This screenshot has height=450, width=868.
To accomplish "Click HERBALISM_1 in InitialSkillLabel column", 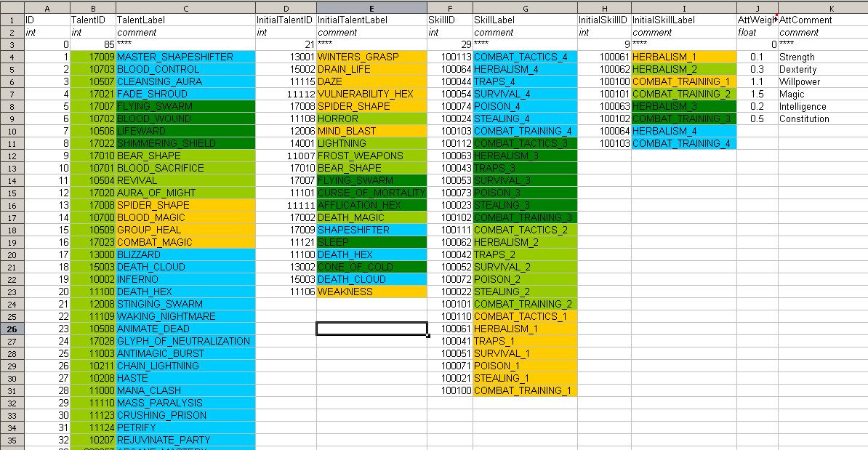I will click(x=683, y=57).
